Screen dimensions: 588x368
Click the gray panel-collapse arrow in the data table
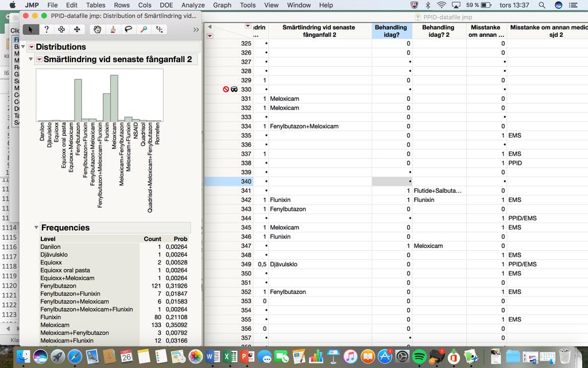coord(210,26)
